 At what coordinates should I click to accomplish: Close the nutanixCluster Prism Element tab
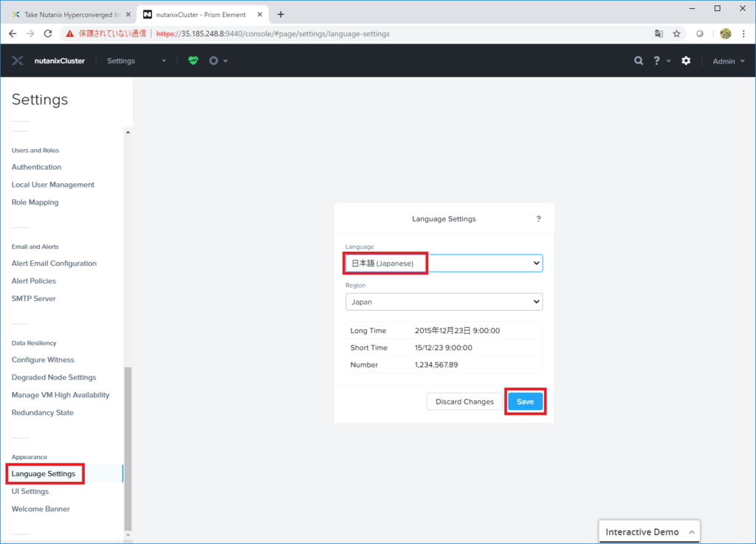(x=260, y=15)
